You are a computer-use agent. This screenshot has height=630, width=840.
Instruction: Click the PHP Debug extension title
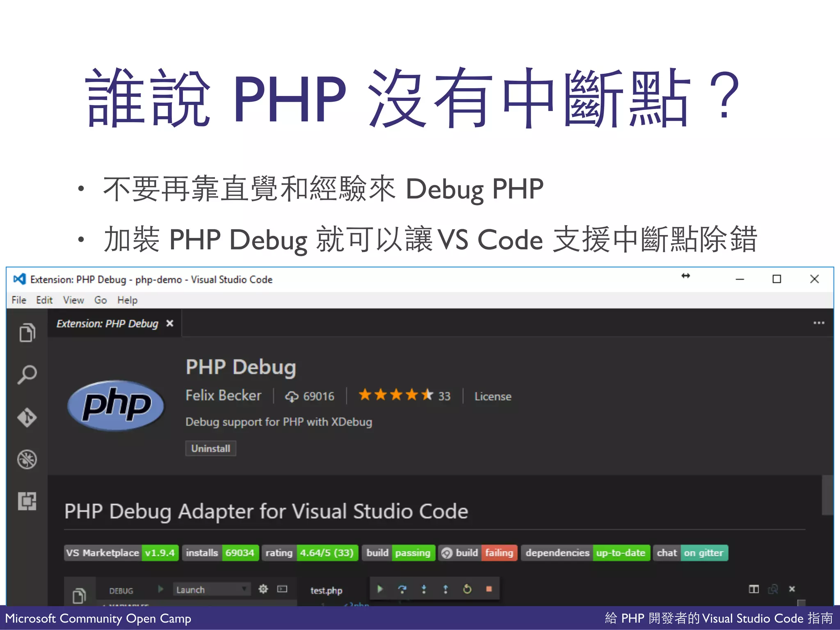[x=241, y=367]
